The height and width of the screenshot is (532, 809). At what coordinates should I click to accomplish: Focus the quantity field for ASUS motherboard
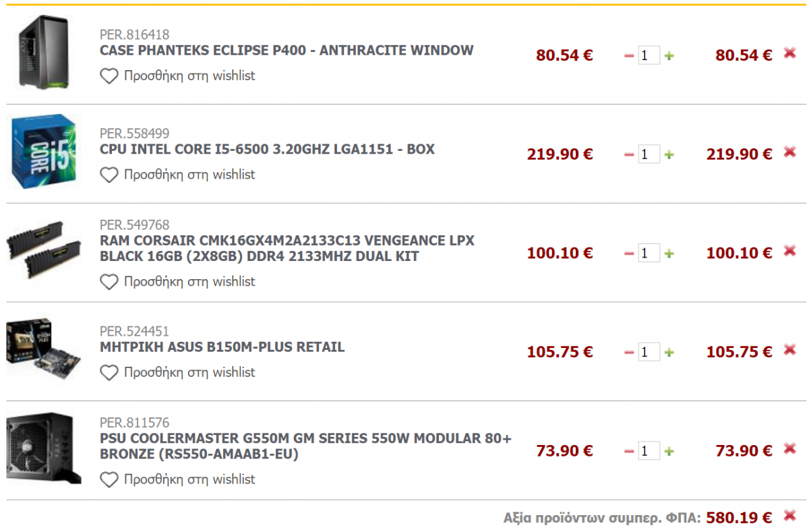[649, 352]
